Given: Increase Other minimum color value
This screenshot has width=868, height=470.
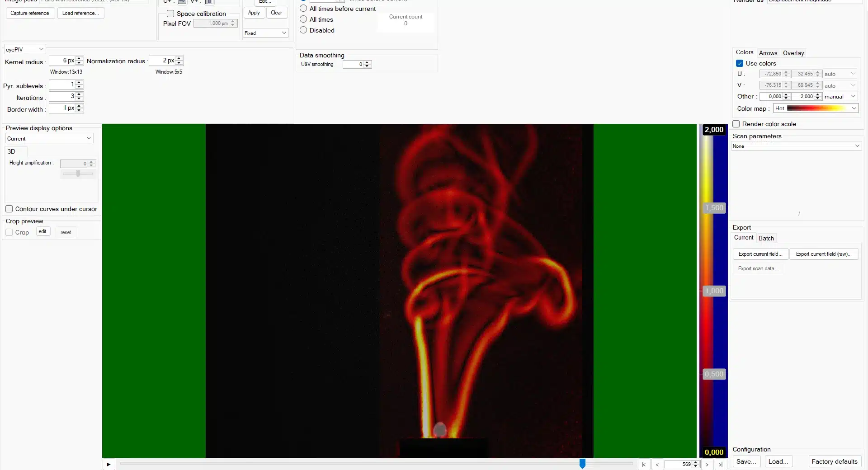Looking at the screenshot, I should click(x=786, y=94).
